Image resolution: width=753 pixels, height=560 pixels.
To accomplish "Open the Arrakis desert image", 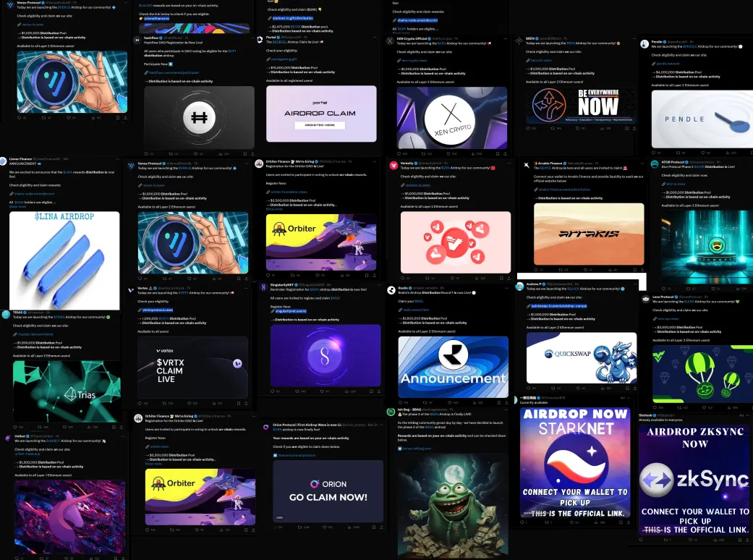I will pos(589,234).
